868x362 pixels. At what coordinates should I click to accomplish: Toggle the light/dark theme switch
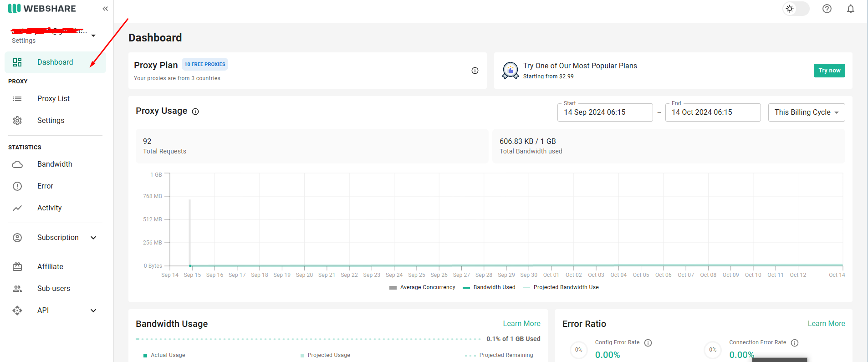tap(795, 9)
